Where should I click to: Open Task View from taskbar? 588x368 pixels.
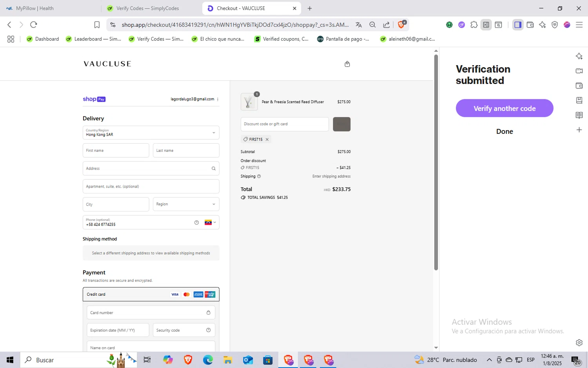pyautogui.click(x=147, y=360)
